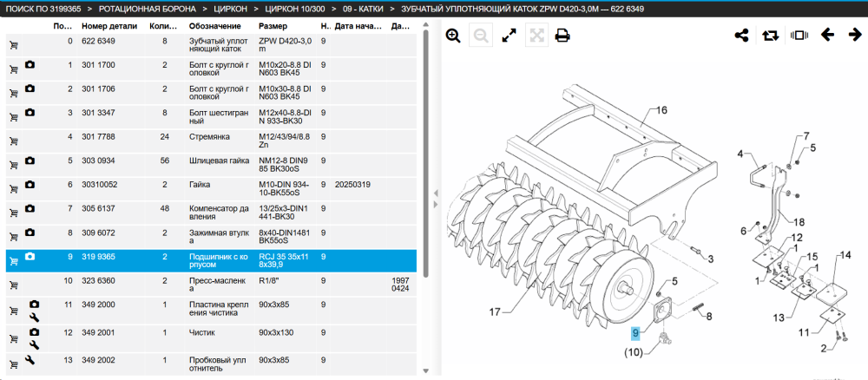
Task: Click callout (10) on the diagram
Action: click(x=634, y=351)
